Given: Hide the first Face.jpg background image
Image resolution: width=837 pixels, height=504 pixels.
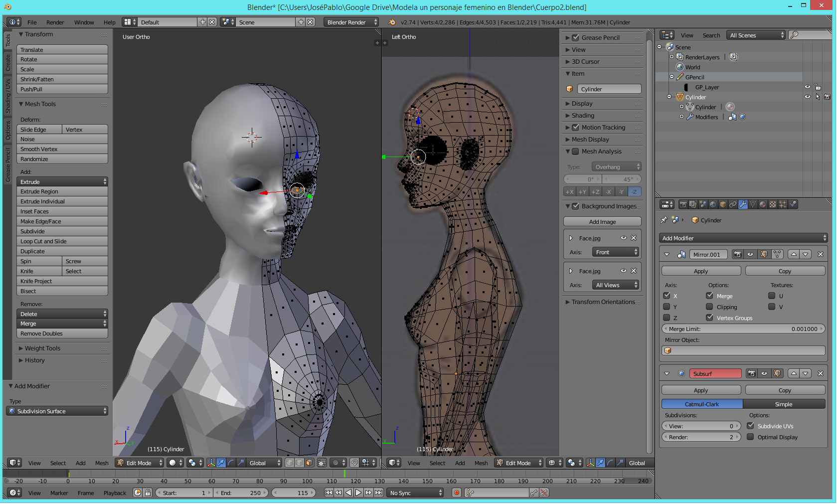Looking at the screenshot, I should tap(623, 238).
